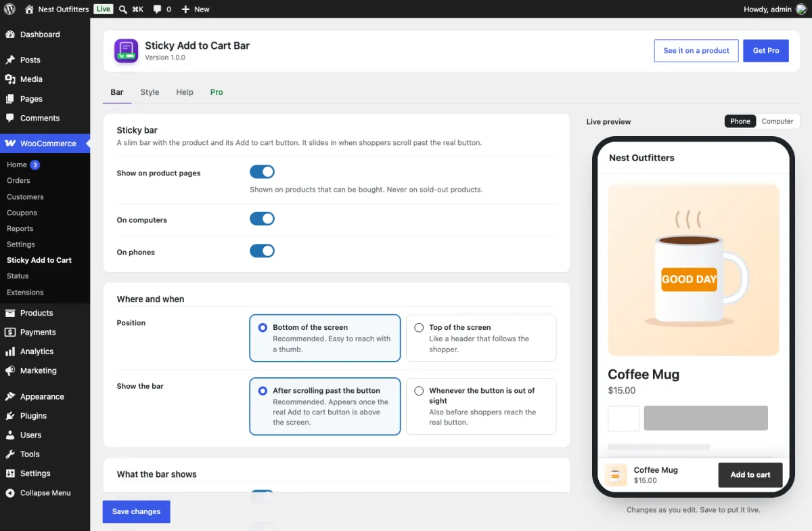Click the Live preview label
The image size is (812, 531).
click(x=608, y=122)
